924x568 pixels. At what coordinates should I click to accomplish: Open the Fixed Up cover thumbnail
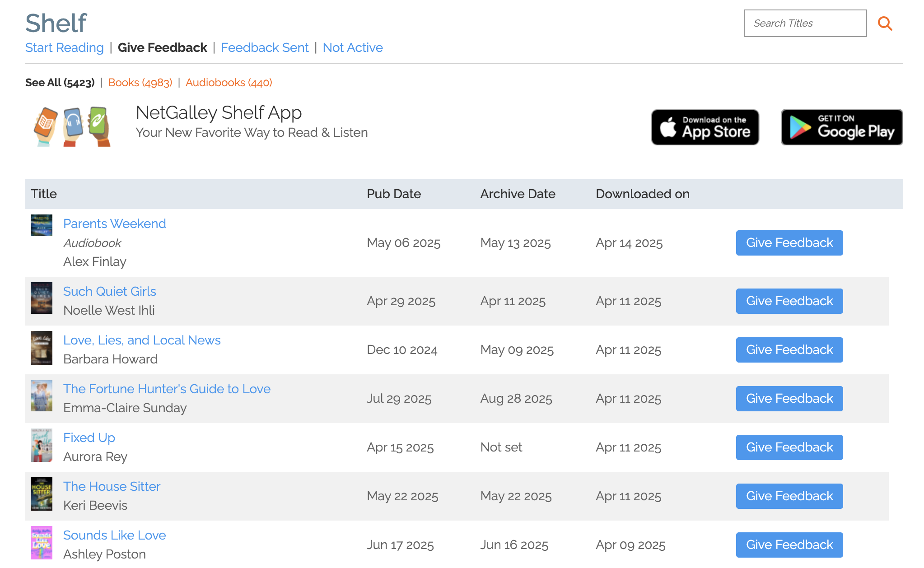42,445
